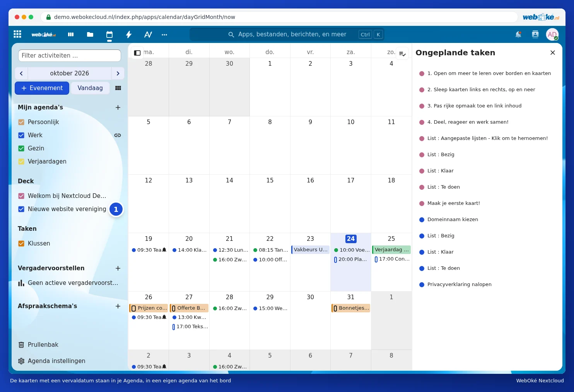Go to the next month

click(x=118, y=73)
